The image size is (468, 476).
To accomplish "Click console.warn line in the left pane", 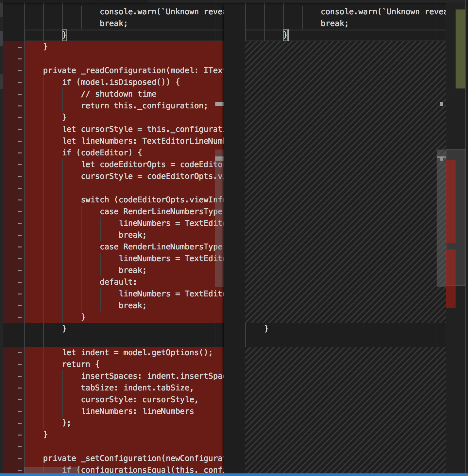I will pyautogui.click(x=162, y=12).
